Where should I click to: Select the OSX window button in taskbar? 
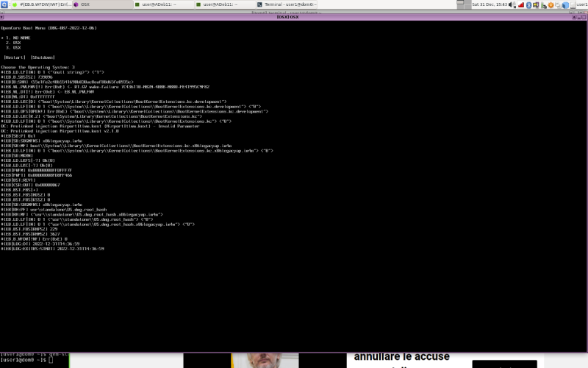point(103,4)
